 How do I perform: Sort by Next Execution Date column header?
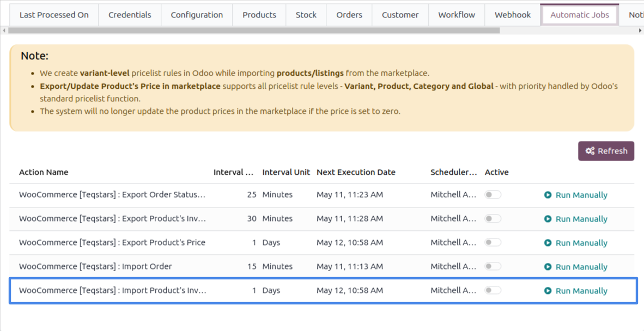tap(356, 172)
